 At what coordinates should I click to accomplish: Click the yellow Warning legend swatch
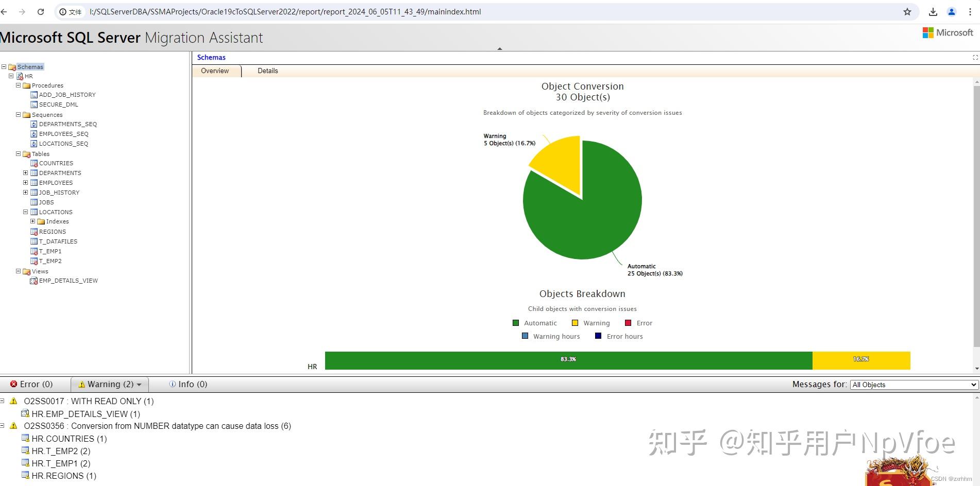coord(575,323)
